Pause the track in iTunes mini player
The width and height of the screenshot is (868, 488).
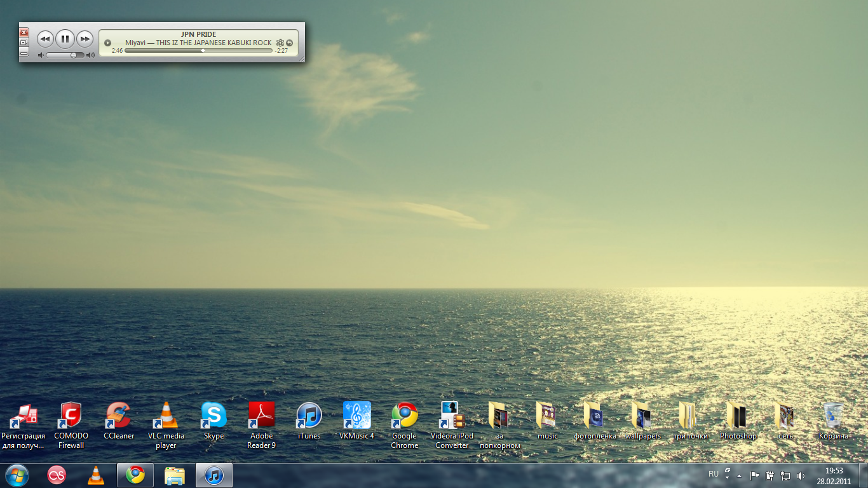(x=65, y=39)
